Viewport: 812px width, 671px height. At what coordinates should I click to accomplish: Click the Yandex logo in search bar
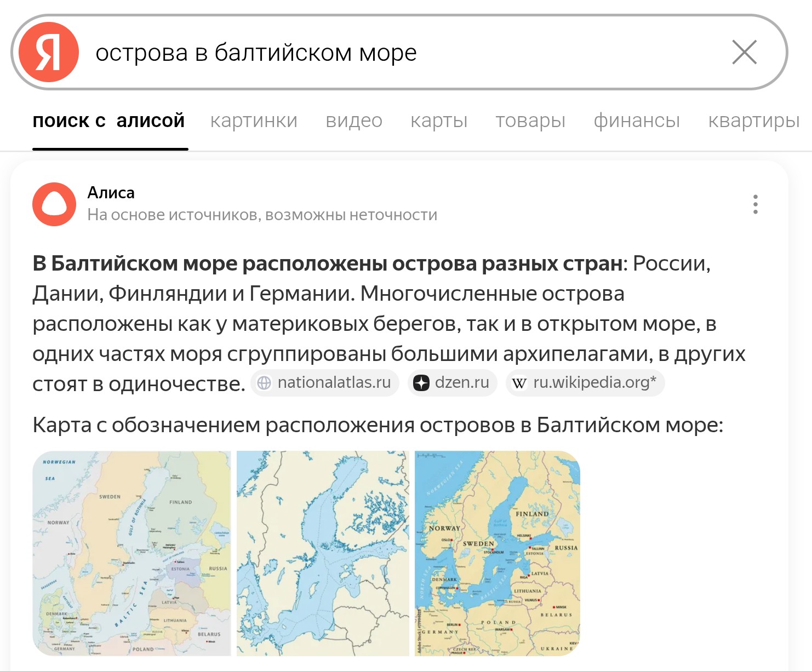49,53
